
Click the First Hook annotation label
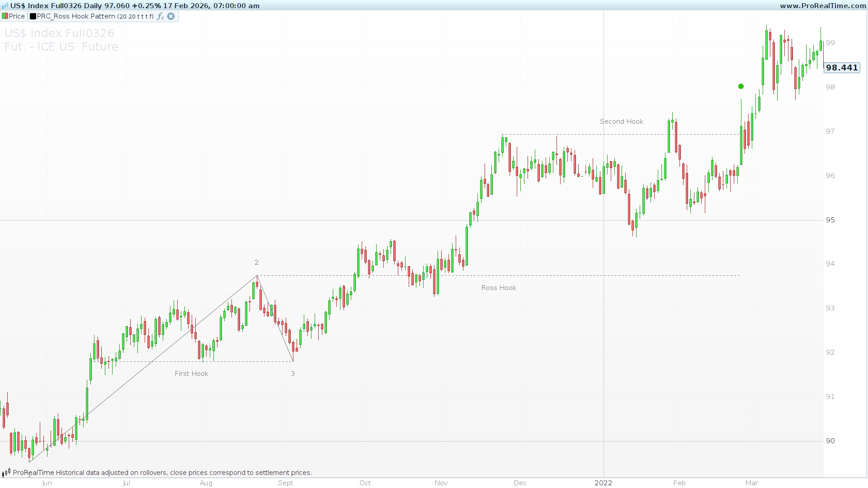coord(191,374)
